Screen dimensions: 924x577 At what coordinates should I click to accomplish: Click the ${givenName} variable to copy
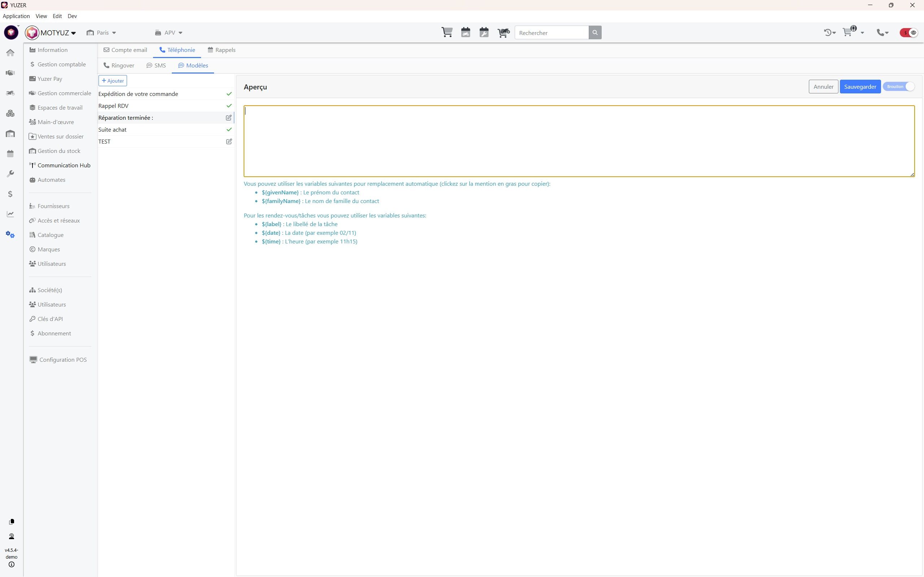(280, 192)
